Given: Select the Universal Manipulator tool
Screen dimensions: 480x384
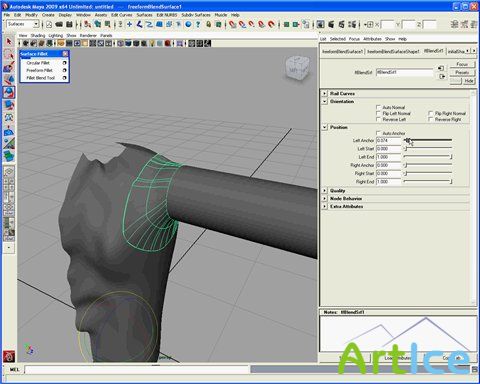Looking at the screenshot, I should point(9,117).
